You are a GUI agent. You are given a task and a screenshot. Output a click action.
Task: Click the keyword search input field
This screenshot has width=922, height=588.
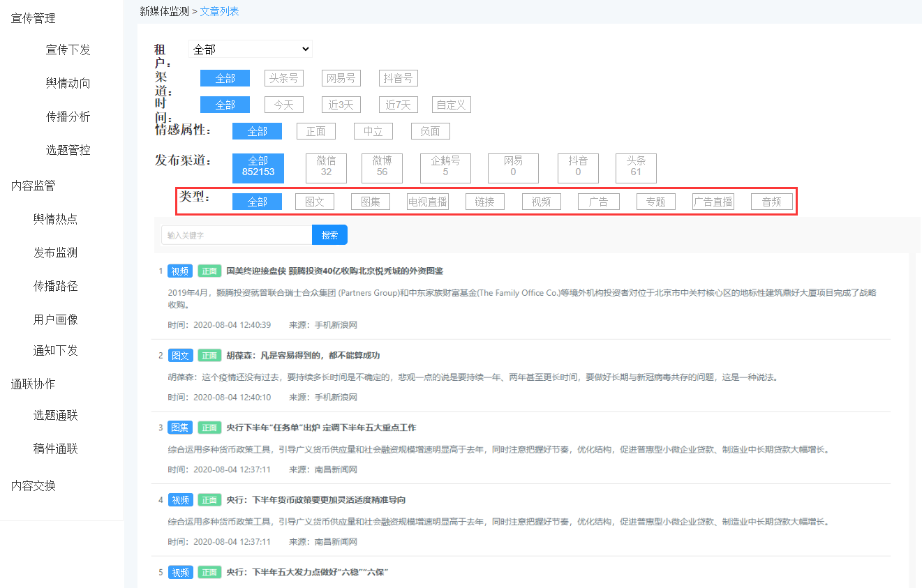coord(236,235)
